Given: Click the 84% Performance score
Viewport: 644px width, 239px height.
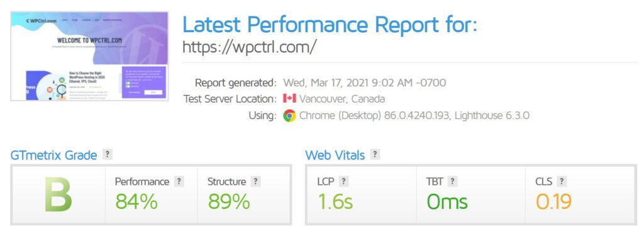Looking at the screenshot, I should (136, 202).
